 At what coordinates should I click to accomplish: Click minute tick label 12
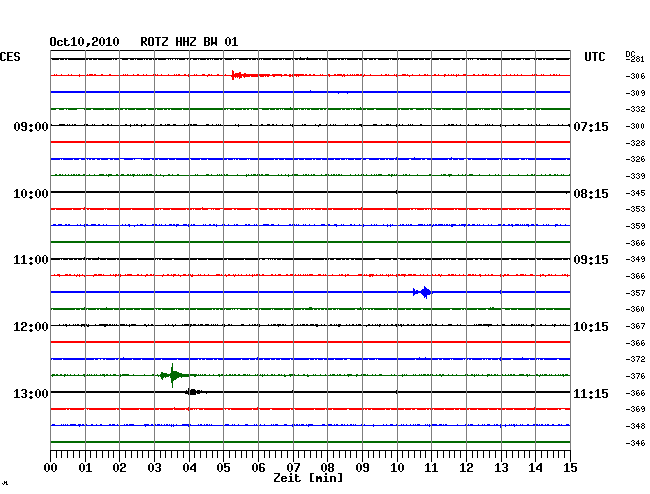point(466,468)
